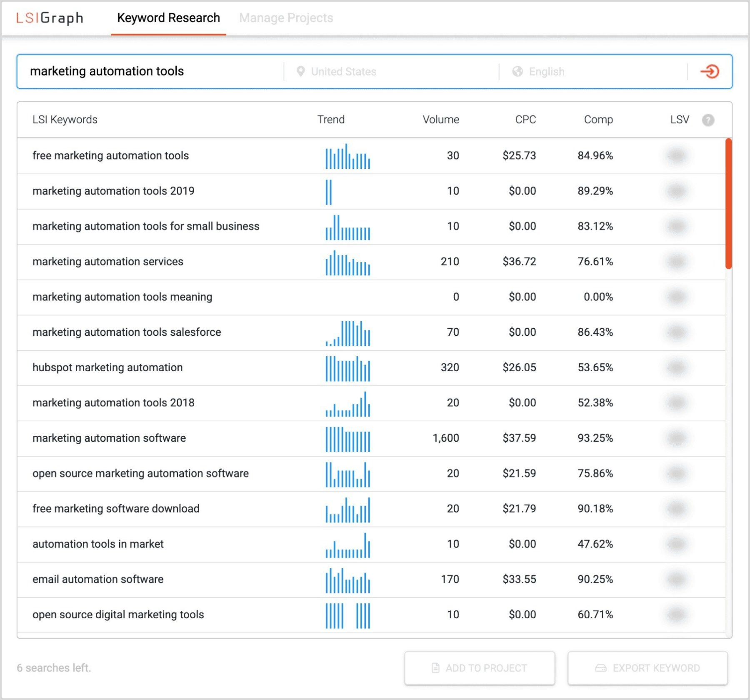Switch to the Keyword Research tab
This screenshot has height=700, width=750.
click(x=168, y=17)
